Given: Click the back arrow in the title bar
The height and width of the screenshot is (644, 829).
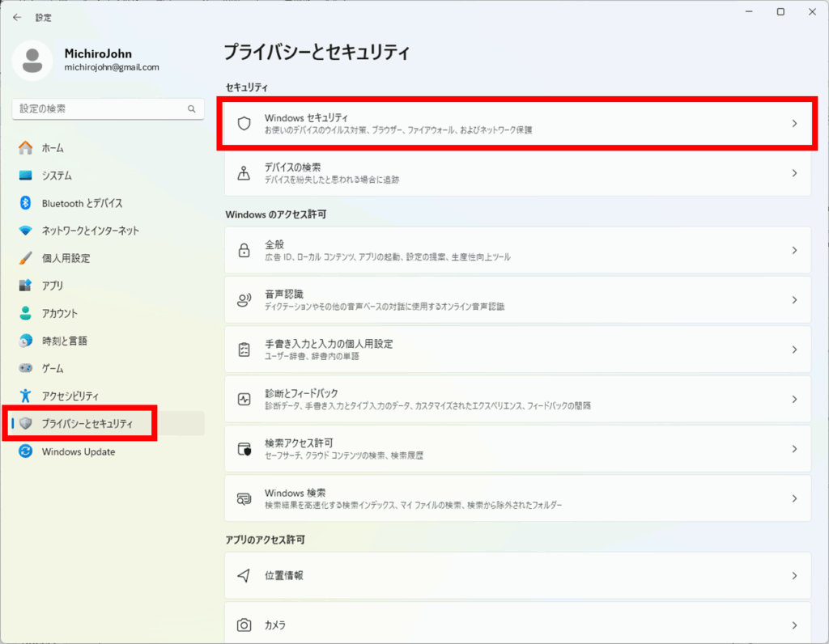Looking at the screenshot, I should (x=17, y=18).
